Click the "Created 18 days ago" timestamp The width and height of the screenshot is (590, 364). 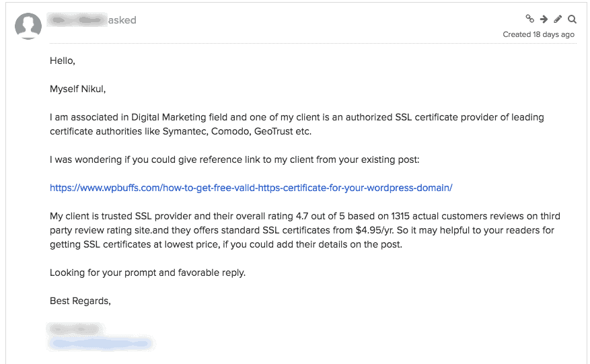tap(538, 34)
